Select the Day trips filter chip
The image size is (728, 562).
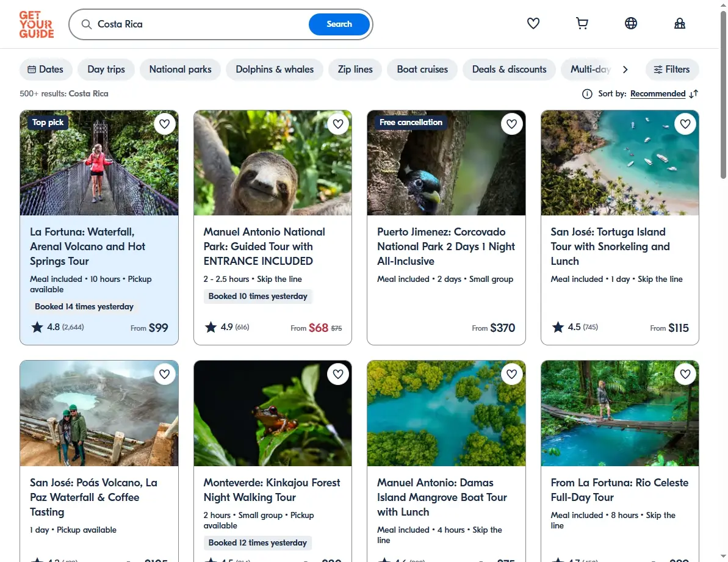(x=106, y=69)
